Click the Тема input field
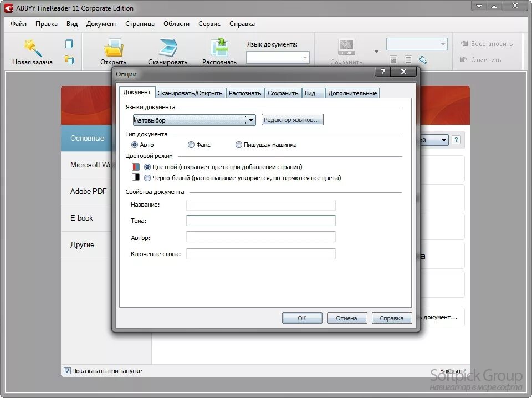 click(260, 221)
